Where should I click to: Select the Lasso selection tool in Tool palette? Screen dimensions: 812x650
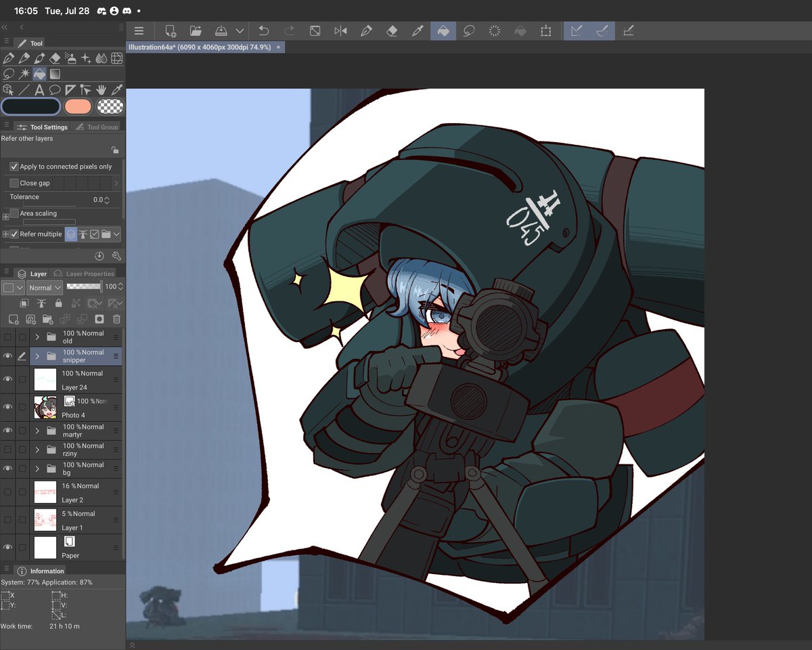click(9, 74)
